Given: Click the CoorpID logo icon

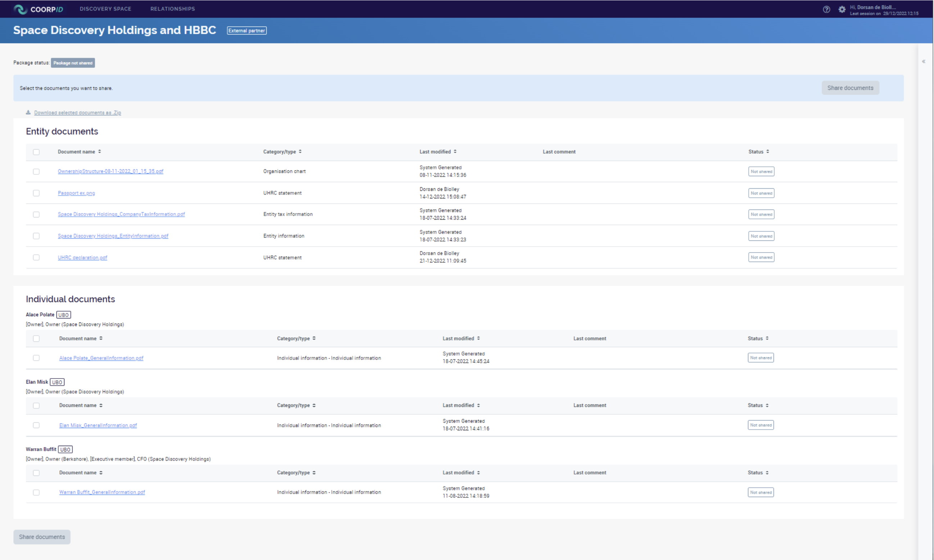Looking at the screenshot, I should [20, 9].
